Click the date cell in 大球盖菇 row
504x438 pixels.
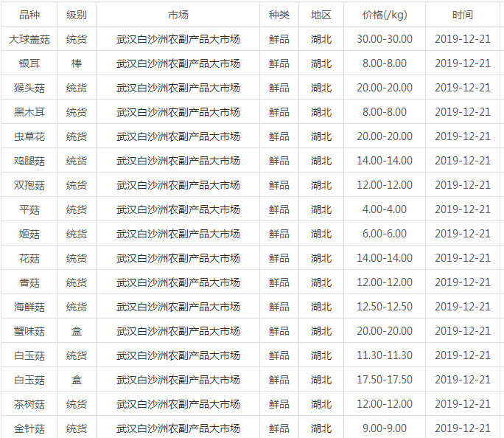pos(463,39)
